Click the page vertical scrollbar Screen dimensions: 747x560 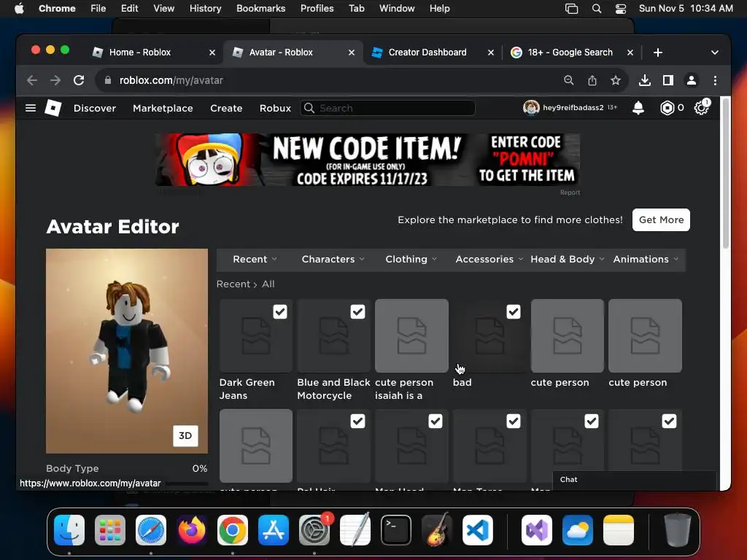pos(726,175)
